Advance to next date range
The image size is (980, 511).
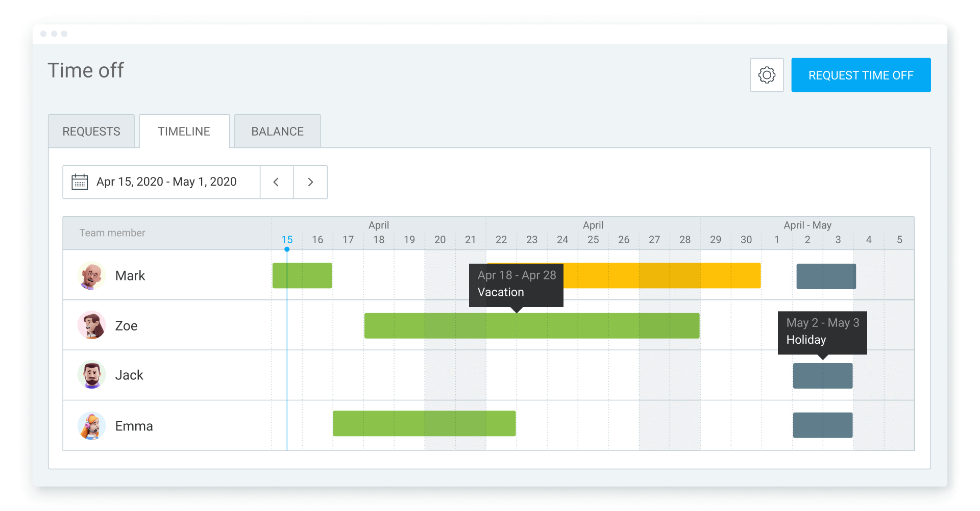(x=310, y=182)
